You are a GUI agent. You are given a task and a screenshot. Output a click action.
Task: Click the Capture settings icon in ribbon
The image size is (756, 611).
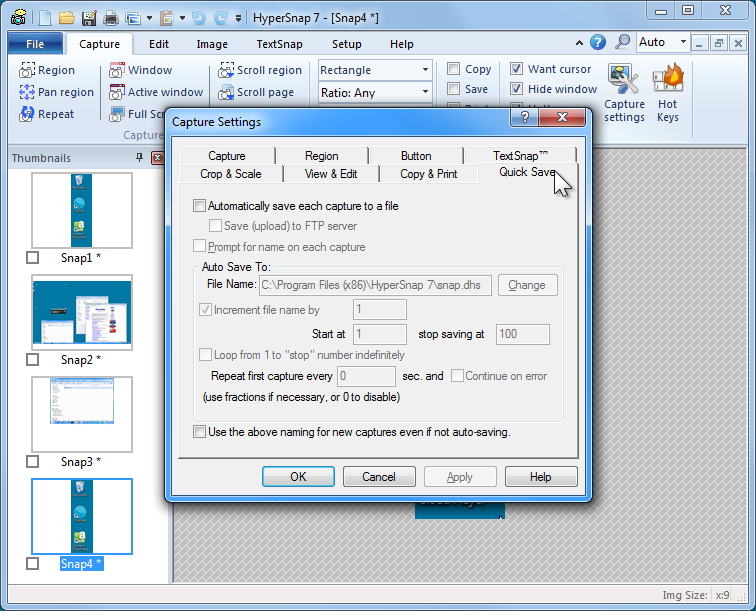624,94
